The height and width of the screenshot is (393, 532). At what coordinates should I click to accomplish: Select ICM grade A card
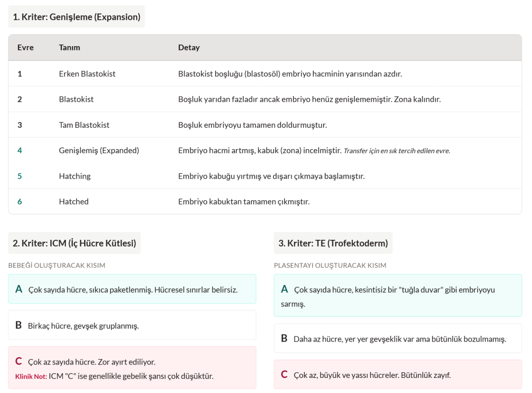(132, 289)
